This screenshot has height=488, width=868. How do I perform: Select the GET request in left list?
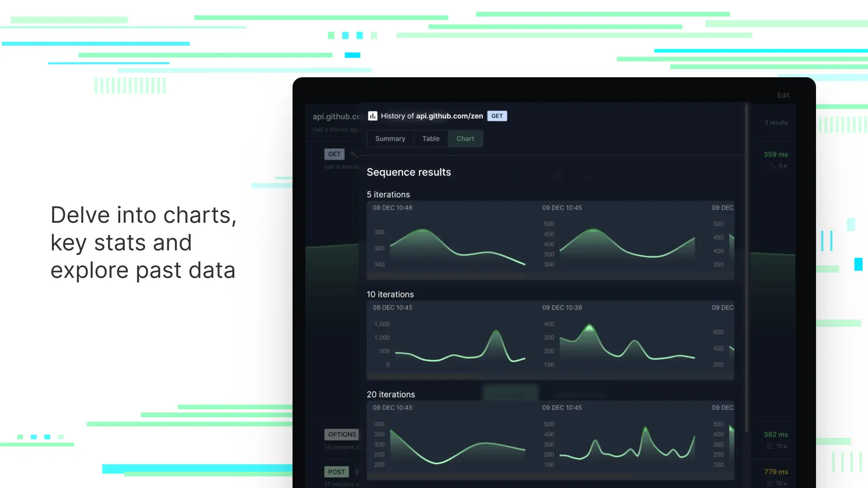pyautogui.click(x=334, y=154)
